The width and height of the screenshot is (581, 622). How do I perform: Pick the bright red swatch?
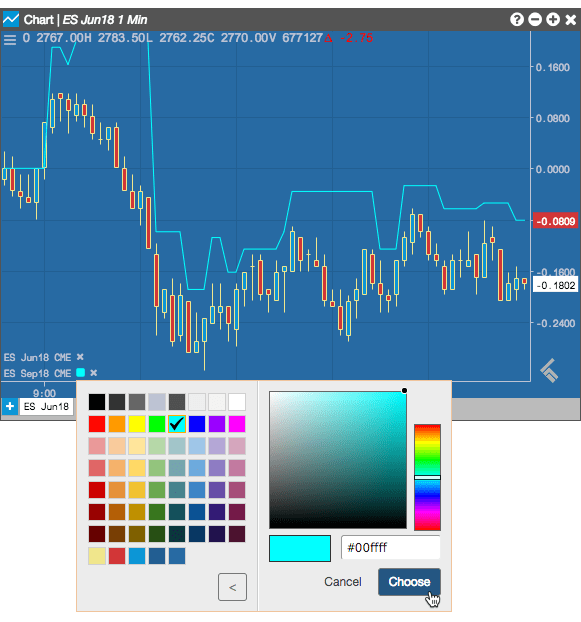[x=97, y=424]
